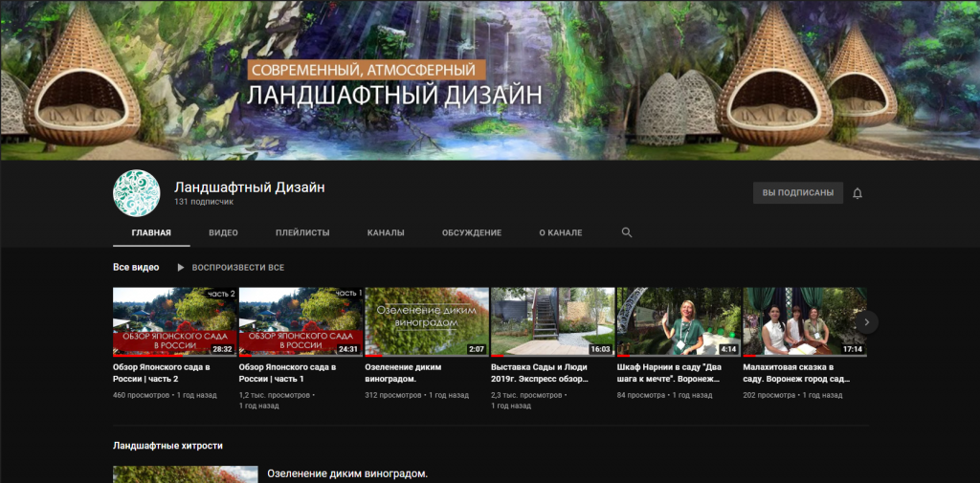This screenshot has width=980, height=483.
Task: Click the notification bell icon
Action: [x=857, y=193]
